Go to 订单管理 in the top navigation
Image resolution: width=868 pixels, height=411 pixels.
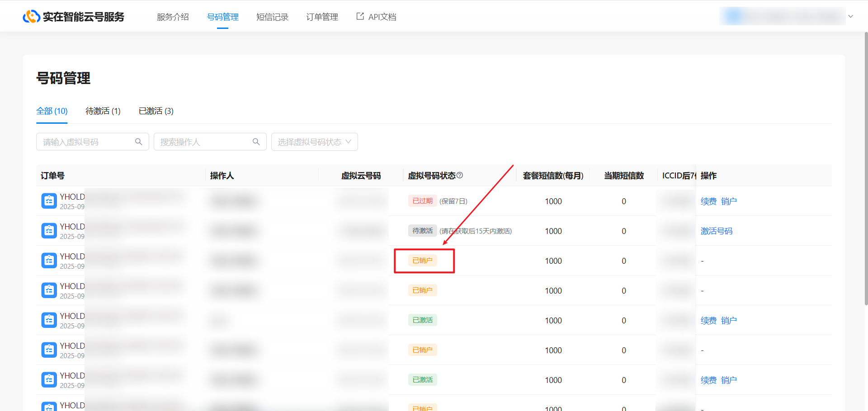tap(322, 17)
